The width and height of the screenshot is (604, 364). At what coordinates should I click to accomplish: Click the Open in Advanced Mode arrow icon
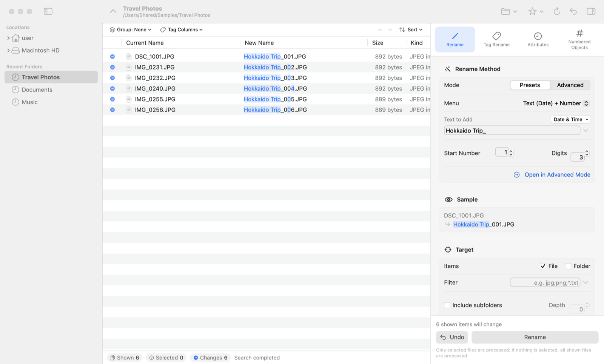click(x=516, y=174)
